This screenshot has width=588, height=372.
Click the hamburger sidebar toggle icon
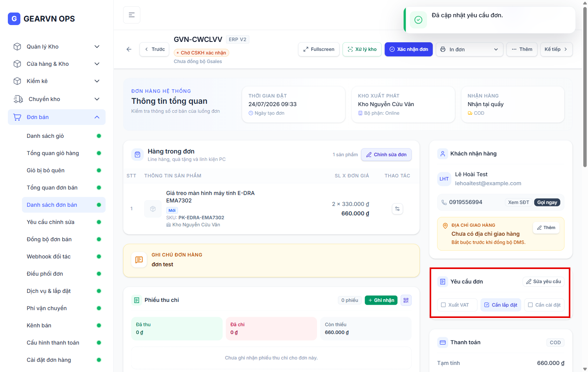coord(132,15)
